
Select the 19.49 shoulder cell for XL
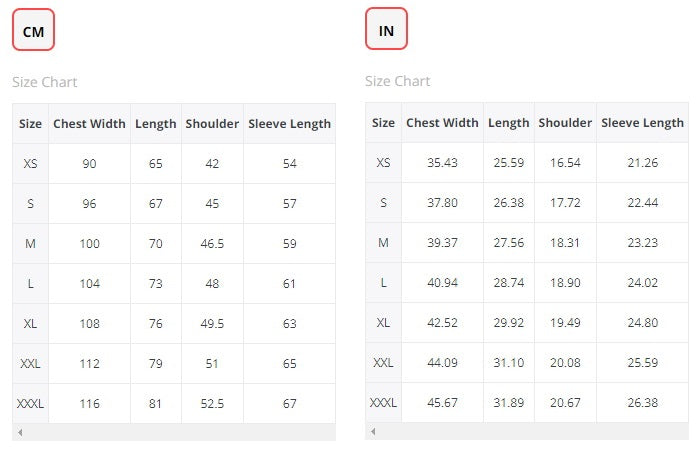(565, 323)
